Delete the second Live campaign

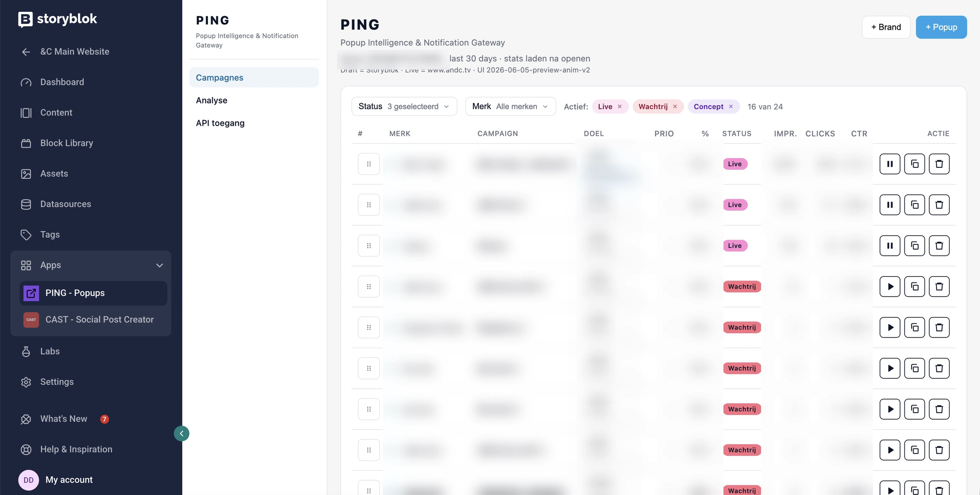click(939, 205)
